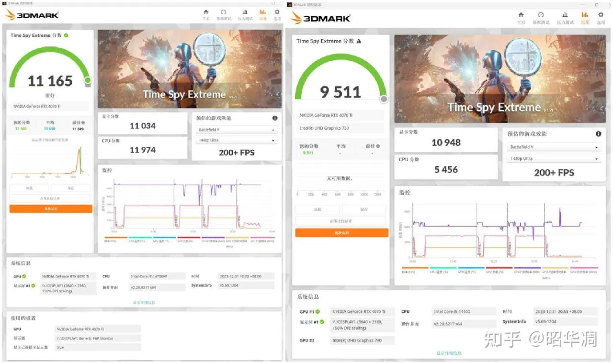Click Time Spy Extreme banner image in left window
613x364 pixels.
point(190,69)
